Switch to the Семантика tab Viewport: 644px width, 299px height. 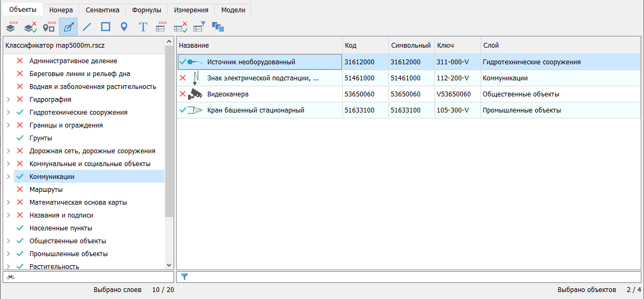click(x=103, y=10)
